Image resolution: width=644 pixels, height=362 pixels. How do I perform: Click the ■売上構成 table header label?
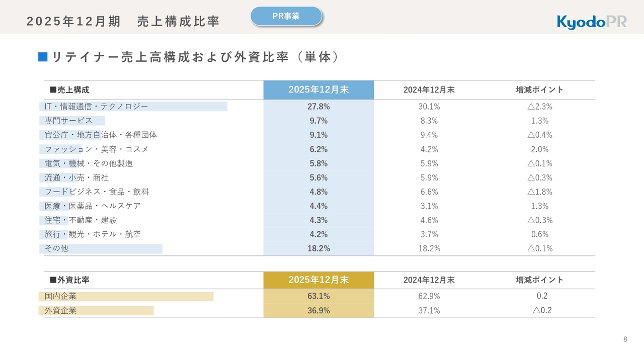coord(69,90)
